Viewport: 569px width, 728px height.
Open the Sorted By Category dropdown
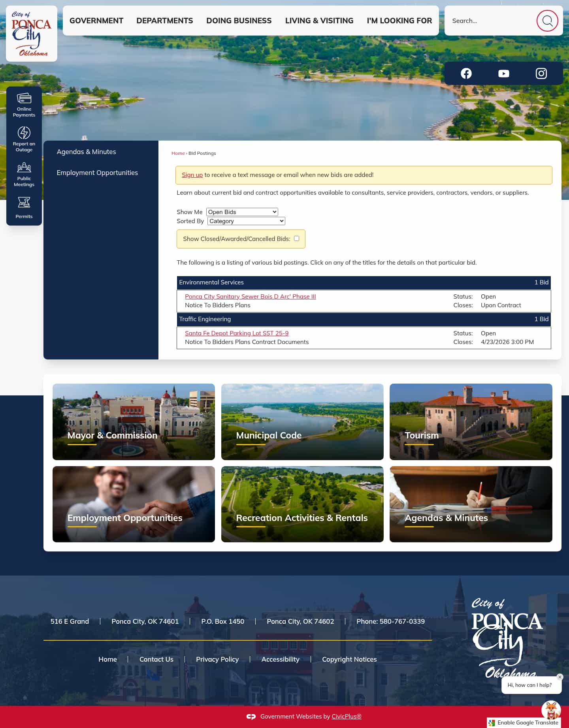click(246, 221)
